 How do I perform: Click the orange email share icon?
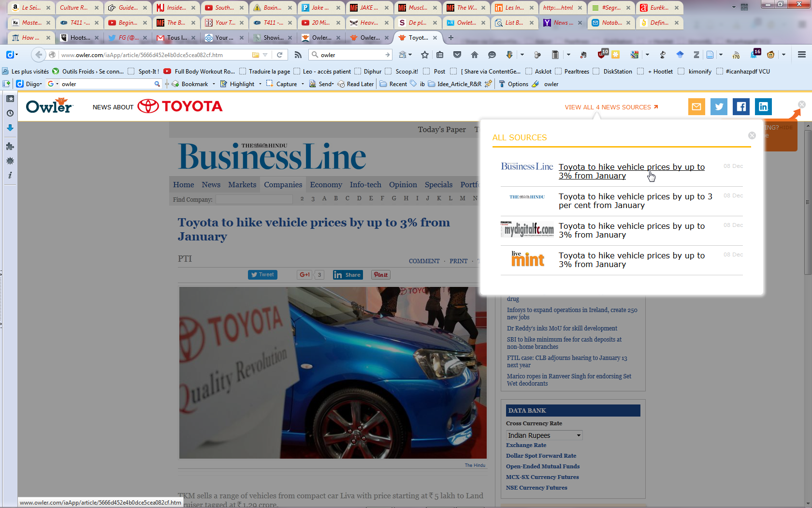pos(696,106)
